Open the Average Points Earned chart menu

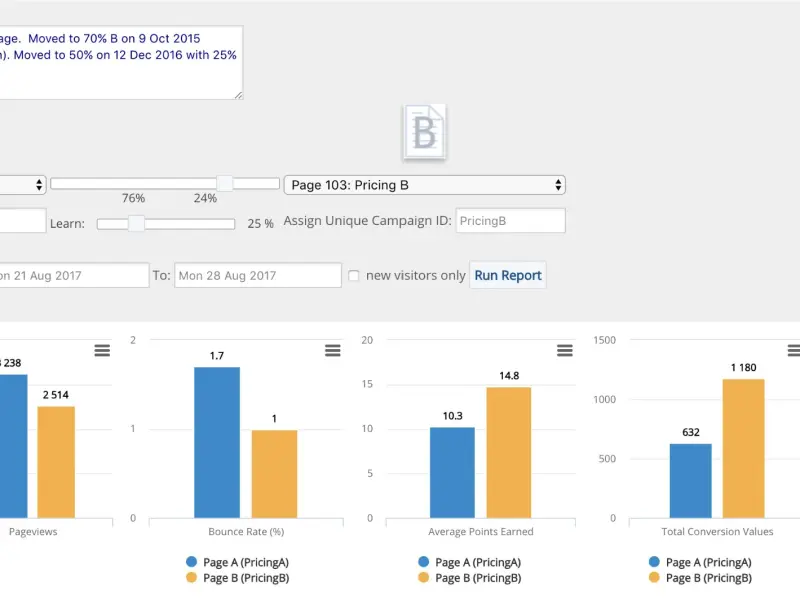coord(564,351)
